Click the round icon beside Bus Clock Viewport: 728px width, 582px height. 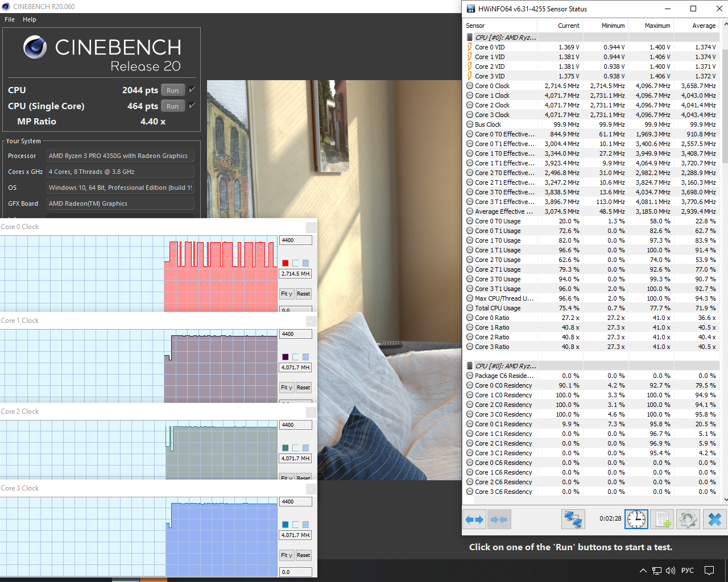[470, 124]
